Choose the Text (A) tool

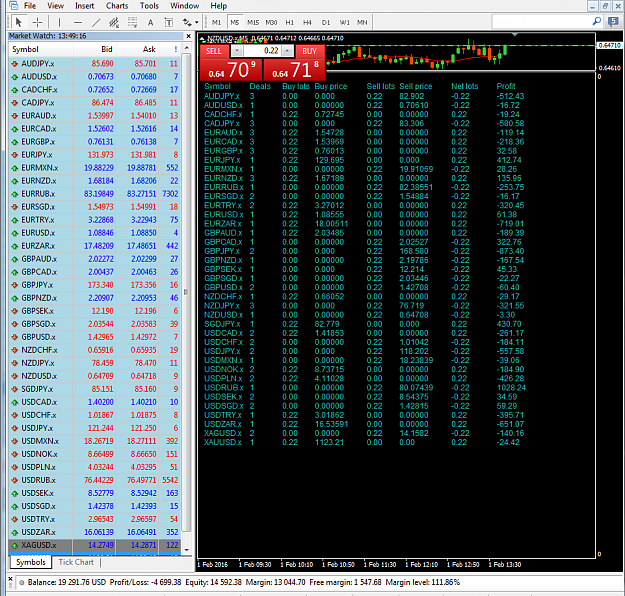click(x=150, y=23)
